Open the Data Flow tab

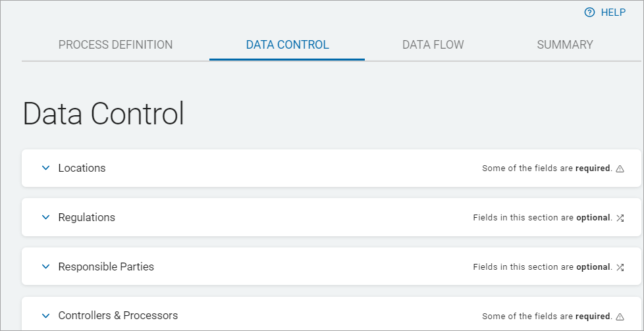click(x=433, y=45)
